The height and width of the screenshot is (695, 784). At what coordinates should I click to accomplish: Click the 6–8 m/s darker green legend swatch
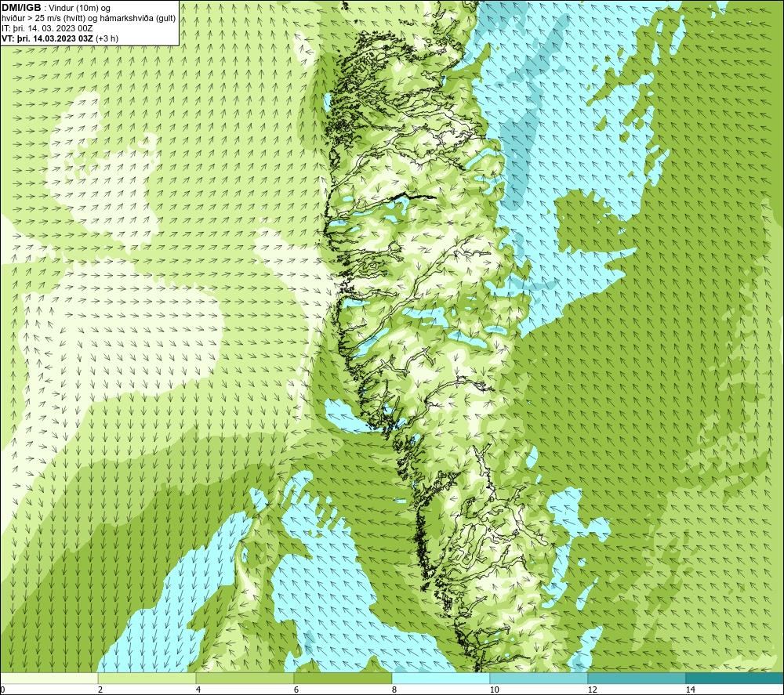pyautogui.click(x=343, y=679)
